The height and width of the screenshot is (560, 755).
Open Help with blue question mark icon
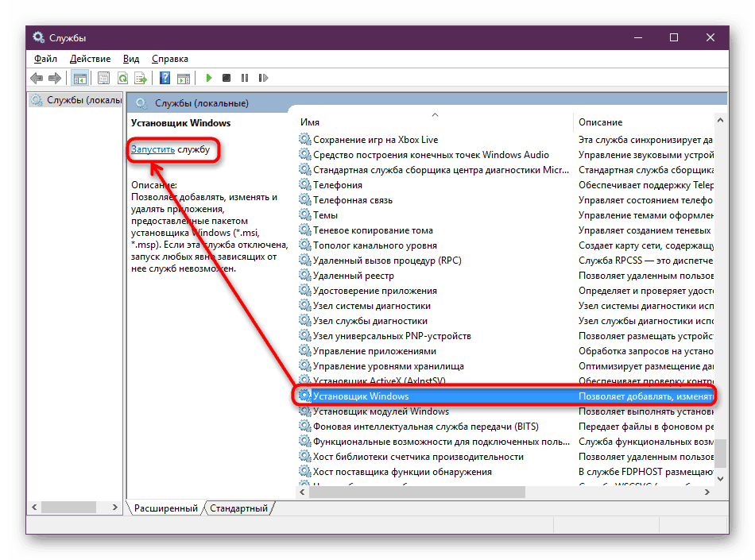pyautogui.click(x=165, y=78)
